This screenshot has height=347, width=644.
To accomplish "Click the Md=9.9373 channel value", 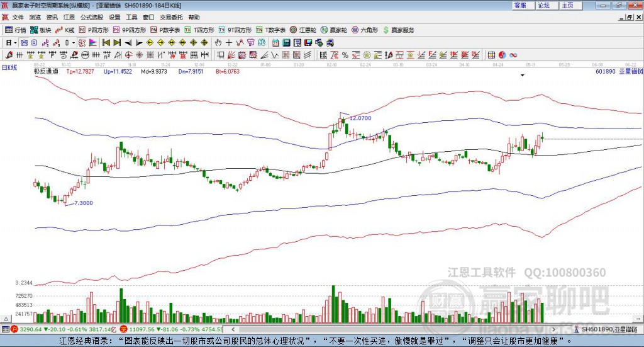I will [x=154, y=72].
